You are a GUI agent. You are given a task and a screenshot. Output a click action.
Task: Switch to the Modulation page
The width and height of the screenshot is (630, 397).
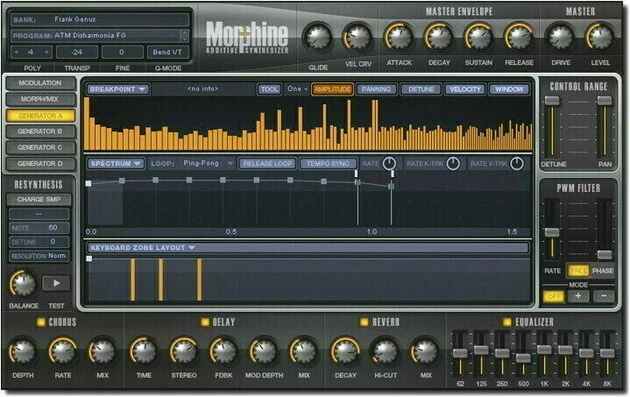point(40,83)
